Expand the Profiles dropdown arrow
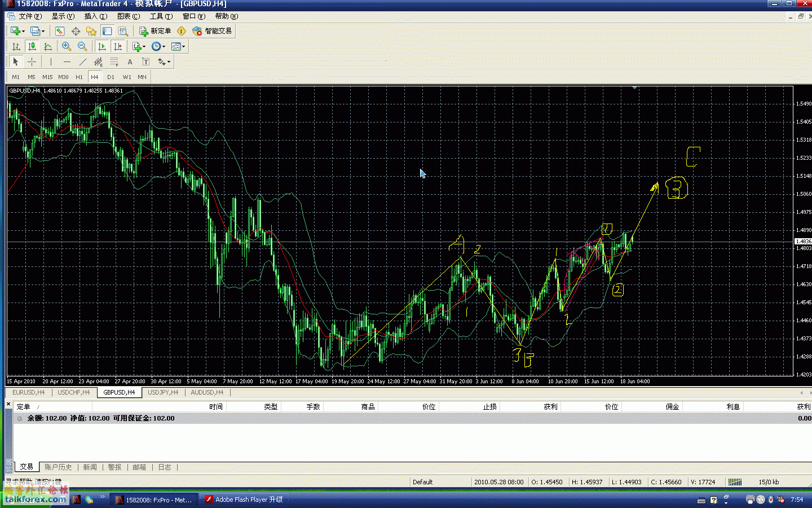The image size is (812, 508). tap(43, 31)
